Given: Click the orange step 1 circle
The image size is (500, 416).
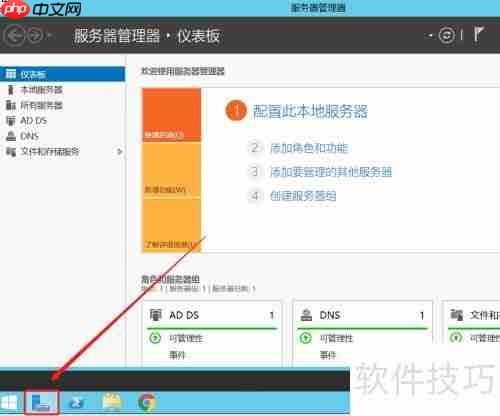Looking at the screenshot, I should pyautogui.click(x=236, y=110).
